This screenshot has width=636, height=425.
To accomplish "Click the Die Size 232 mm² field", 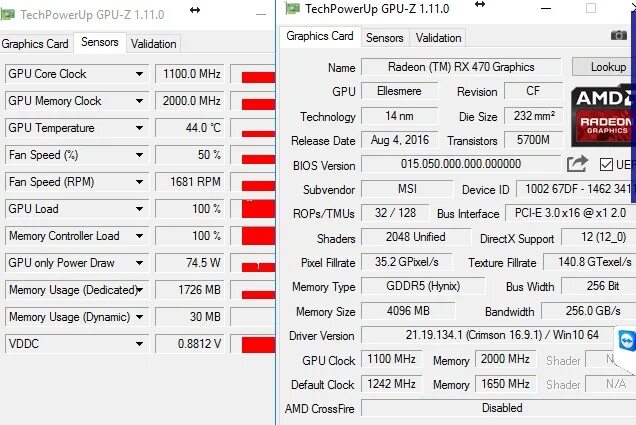I will point(534,116).
